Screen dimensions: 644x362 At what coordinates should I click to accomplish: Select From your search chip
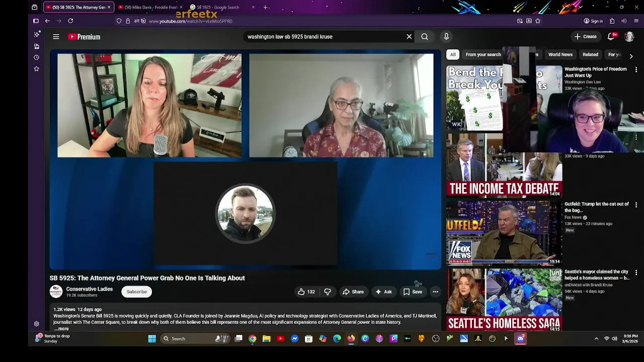tap(483, 54)
